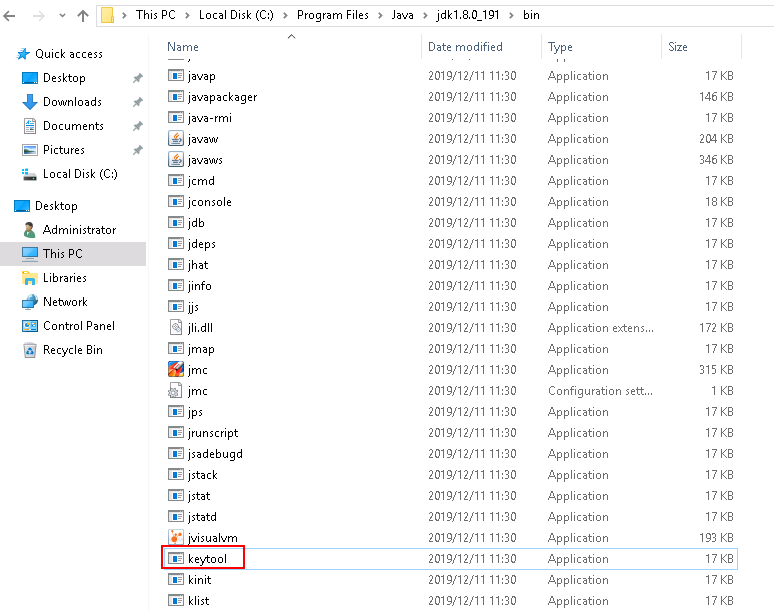
Task: Sort files by Name column header
Action: (183, 47)
